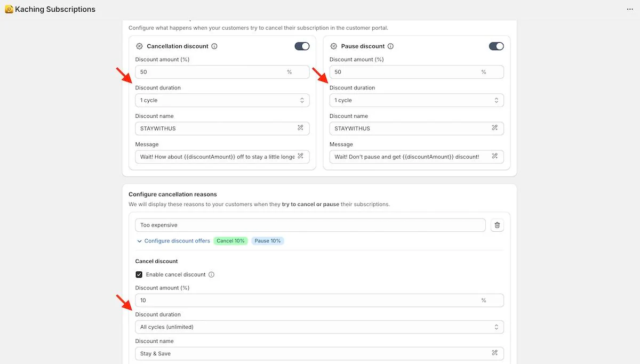640x364 pixels.
Task: Delete the Too expensive cancellation reason
Action: (x=497, y=225)
